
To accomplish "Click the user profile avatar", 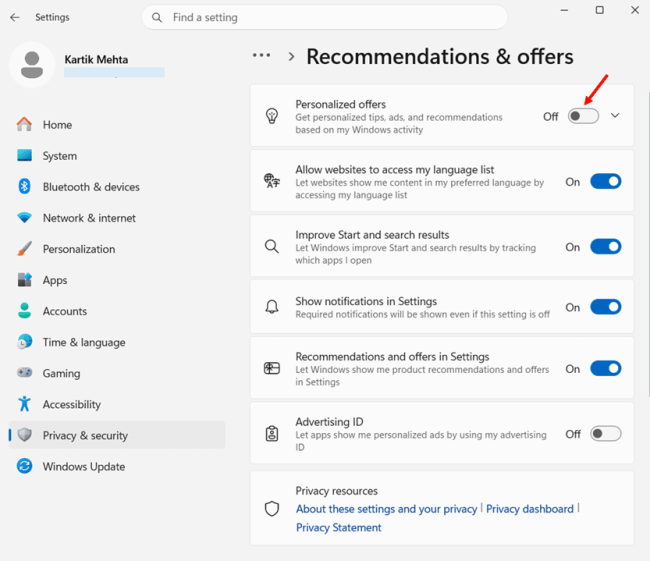I will 32,65.
